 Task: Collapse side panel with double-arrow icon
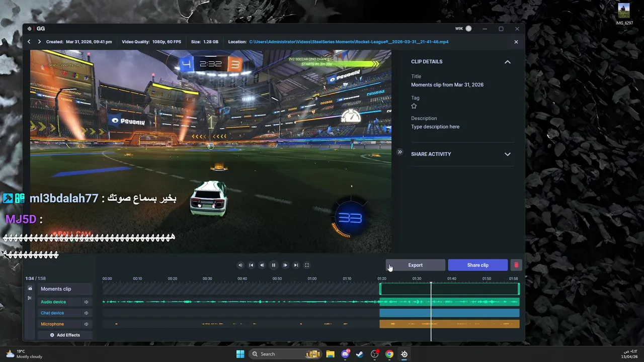click(399, 152)
